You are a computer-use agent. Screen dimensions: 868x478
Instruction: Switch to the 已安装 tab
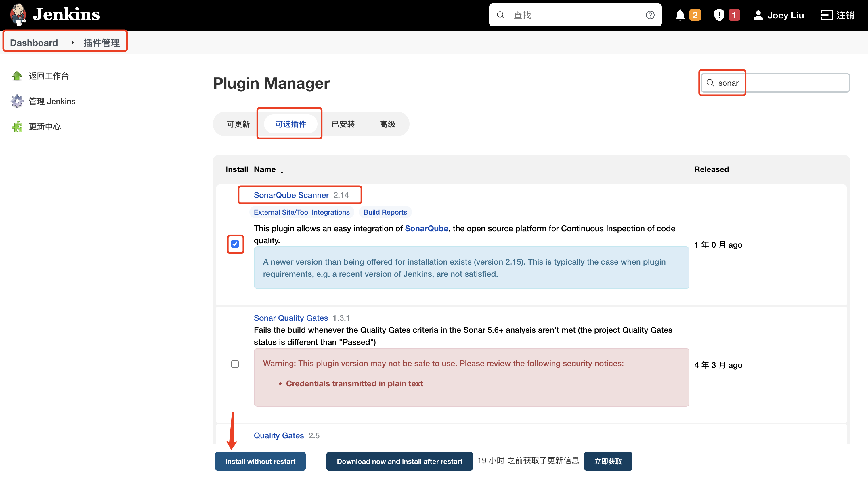click(x=343, y=124)
